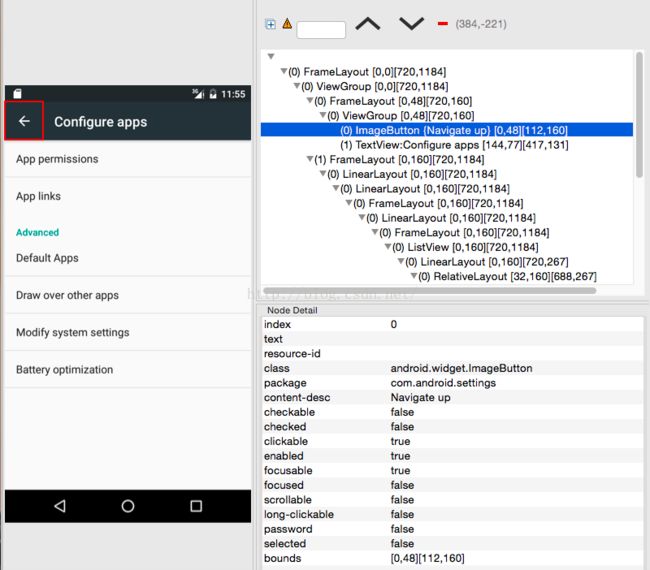
Task: Click the index row in Node Detail
Action: 453,324
